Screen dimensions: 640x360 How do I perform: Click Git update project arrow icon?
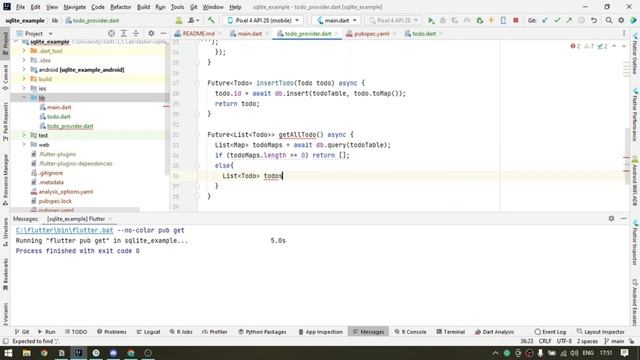coord(545,20)
